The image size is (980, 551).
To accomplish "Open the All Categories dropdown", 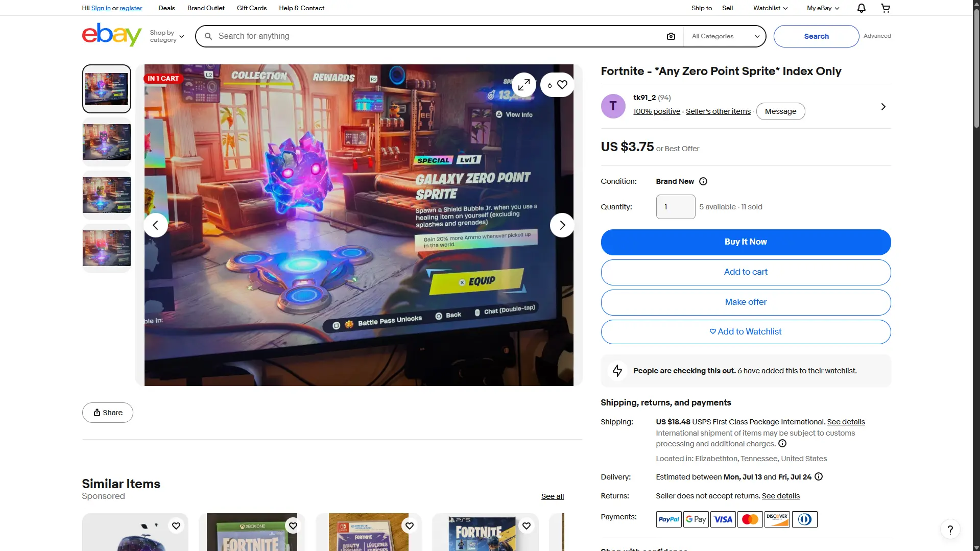I will (x=725, y=36).
